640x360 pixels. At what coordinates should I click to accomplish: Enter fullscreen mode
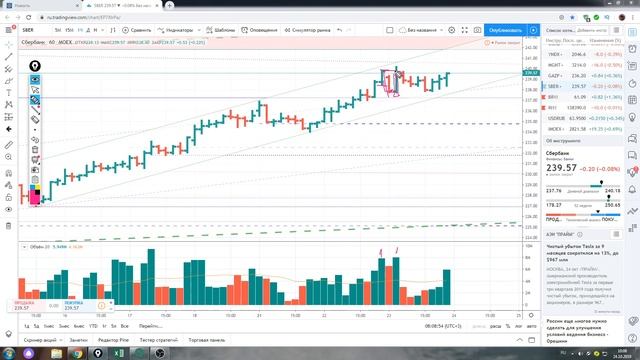point(464,30)
